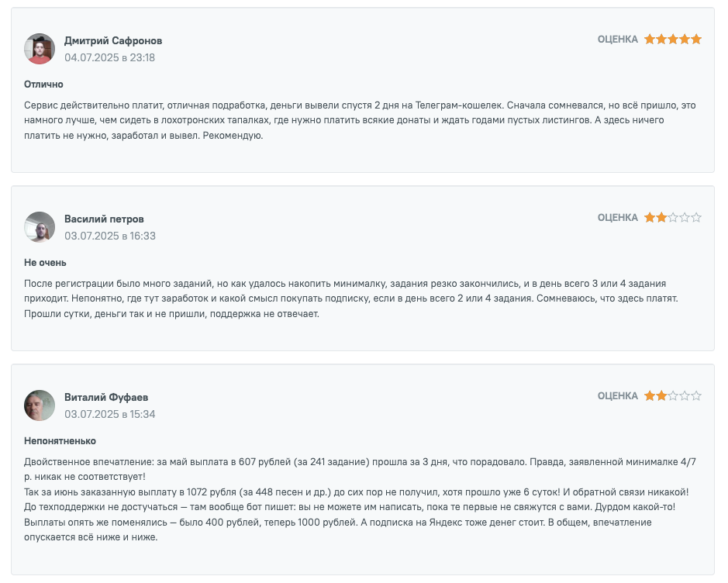Select the fifth star in Дмитрий Сафронов's rating
Viewport: 728px width, 583px height.
(696, 39)
